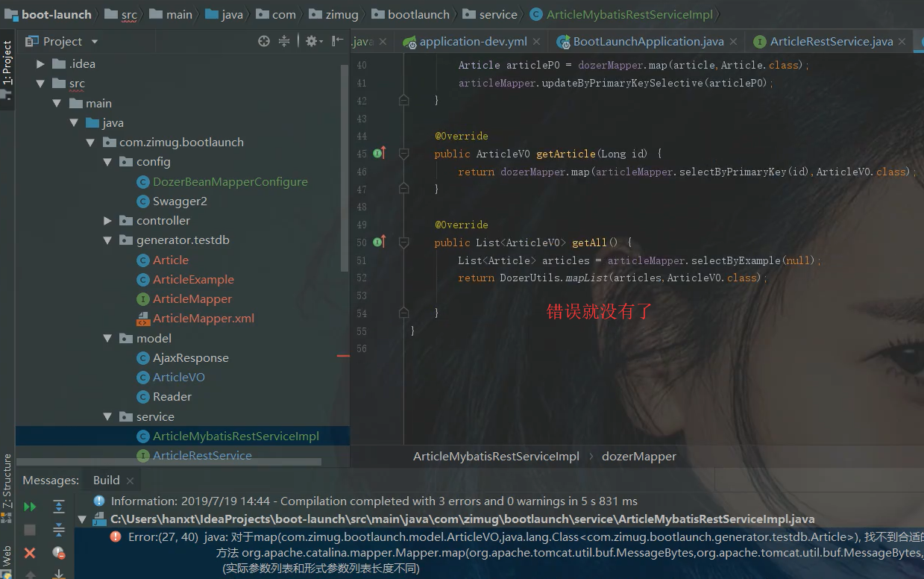The height and width of the screenshot is (579, 924).
Task: Select ArticleMapper.xml file in tree
Action: [x=204, y=319]
